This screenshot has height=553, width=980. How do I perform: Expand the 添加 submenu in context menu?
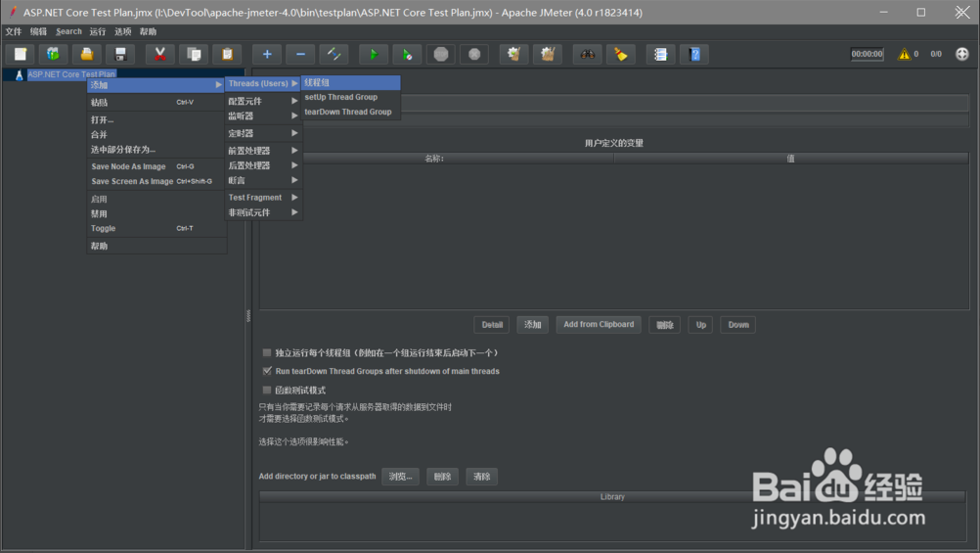coord(156,85)
